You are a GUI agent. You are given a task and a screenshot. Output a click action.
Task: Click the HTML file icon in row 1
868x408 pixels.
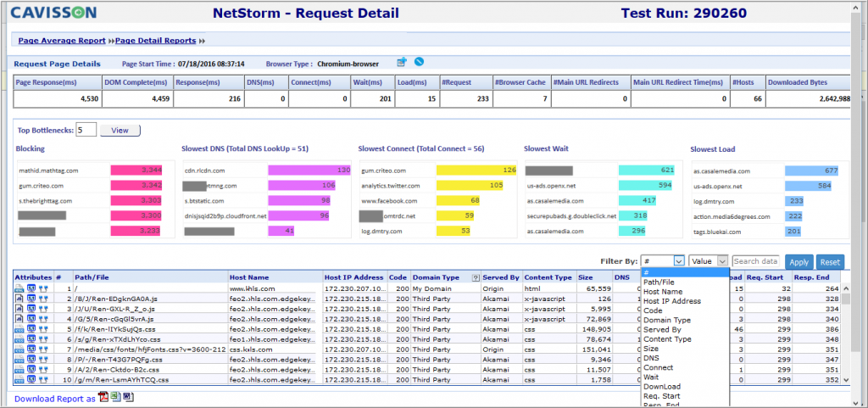(x=20, y=288)
